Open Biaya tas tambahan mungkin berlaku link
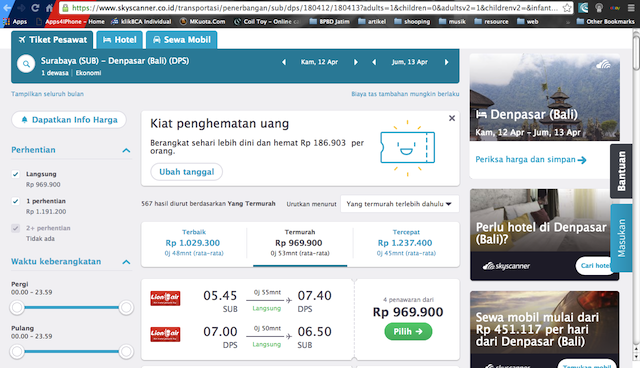Viewport: 640px width, 368px height. coord(405,94)
